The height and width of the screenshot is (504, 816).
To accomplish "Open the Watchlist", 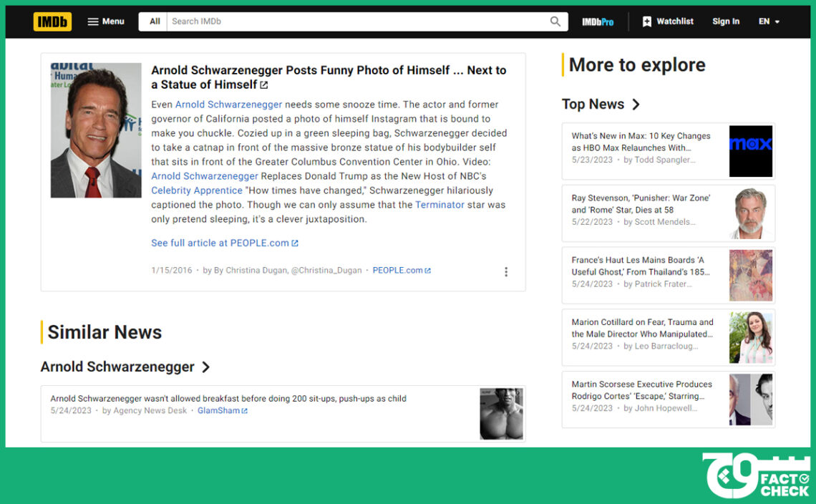I will click(668, 21).
